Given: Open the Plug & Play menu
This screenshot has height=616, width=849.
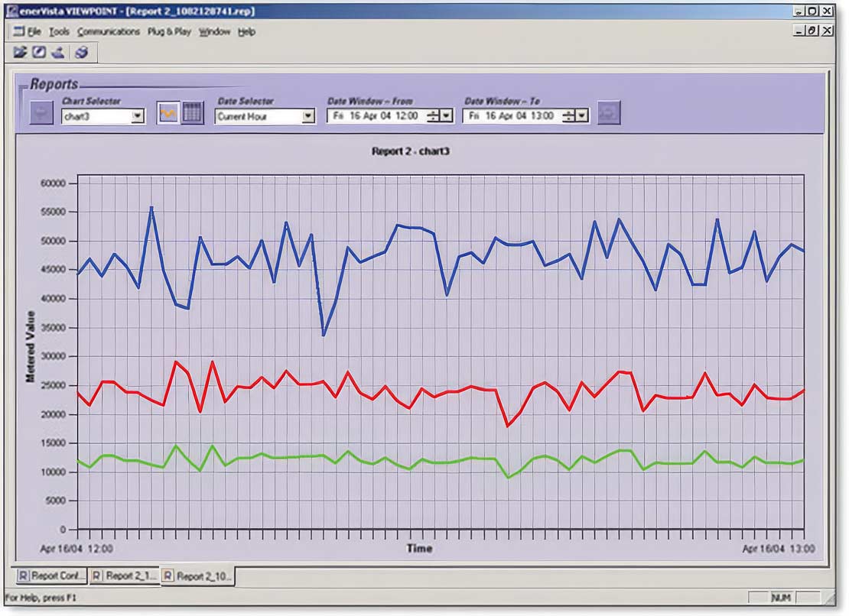Looking at the screenshot, I should point(169,31).
